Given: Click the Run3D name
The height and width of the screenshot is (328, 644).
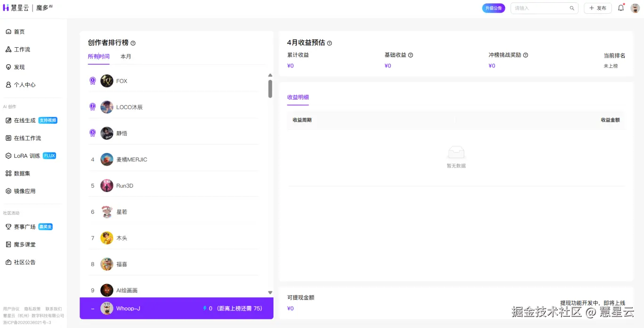Looking at the screenshot, I should pyautogui.click(x=125, y=185).
